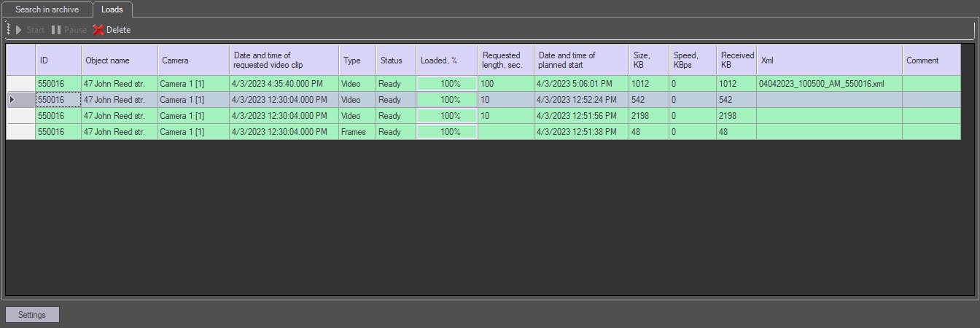The height and width of the screenshot is (328, 980).
Task: Sort by the ID column header
Action: tap(58, 60)
